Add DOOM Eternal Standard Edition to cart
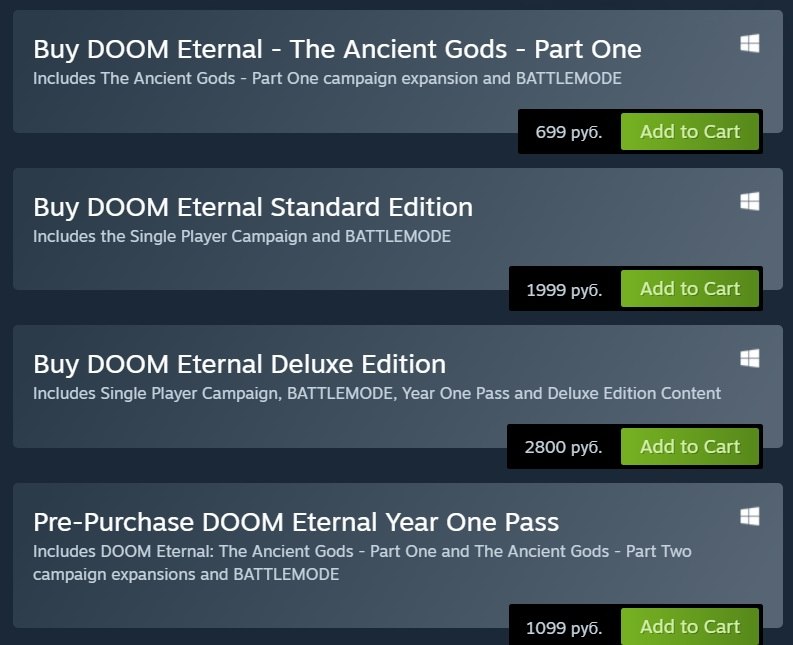793x645 pixels. click(690, 289)
